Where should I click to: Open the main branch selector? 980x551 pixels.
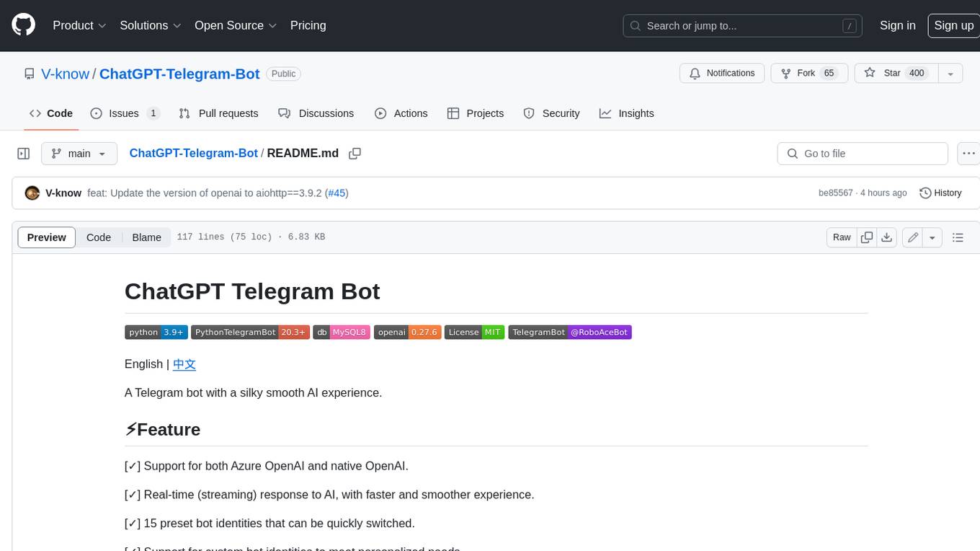[x=79, y=154]
